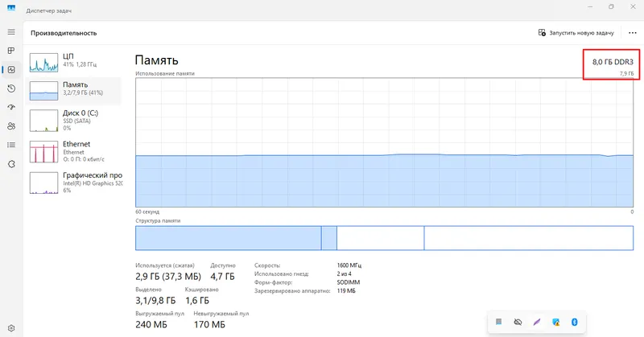
Task: Open the App history sidebar icon
Action: pos(11,88)
